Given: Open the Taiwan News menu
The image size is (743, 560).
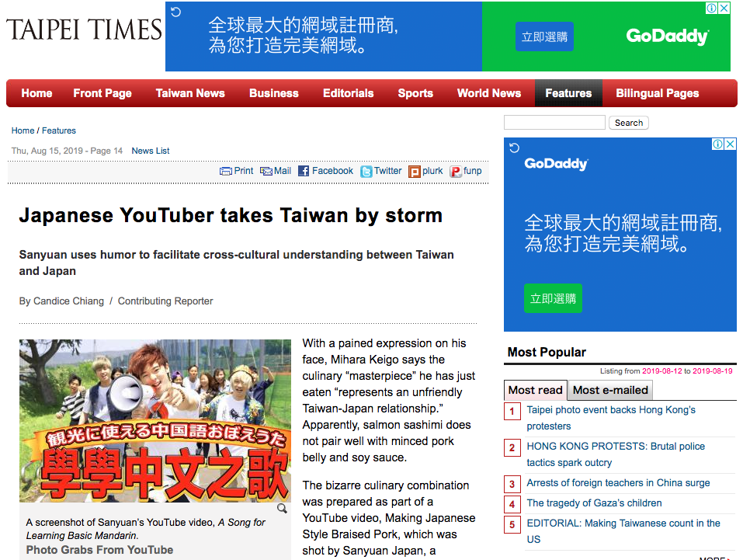Looking at the screenshot, I should click(190, 93).
